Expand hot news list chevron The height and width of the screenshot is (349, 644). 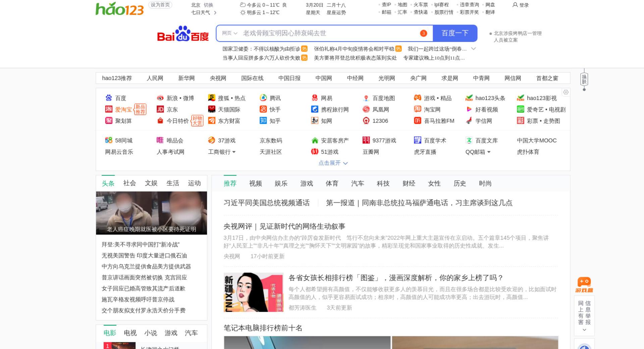click(474, 49)
